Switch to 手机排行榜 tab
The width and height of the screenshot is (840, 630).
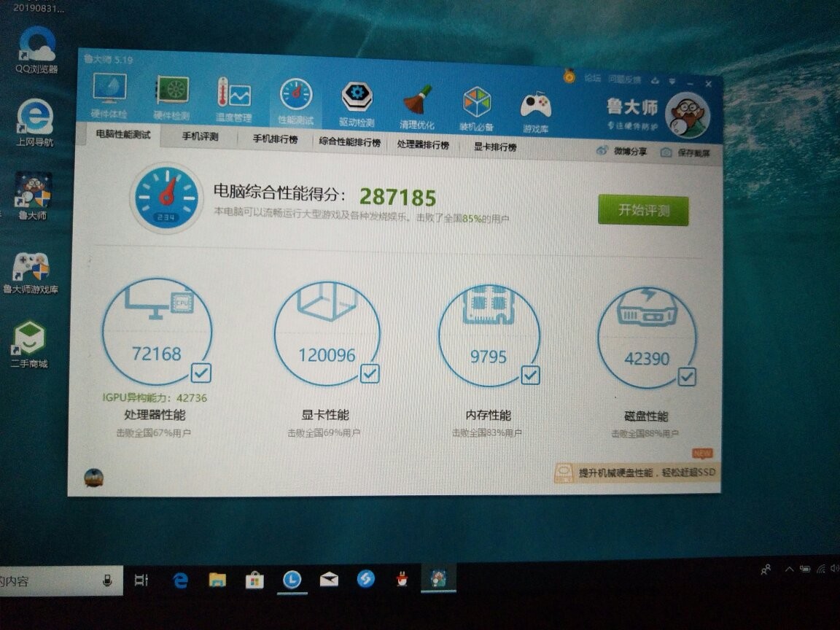coord(275,139)
